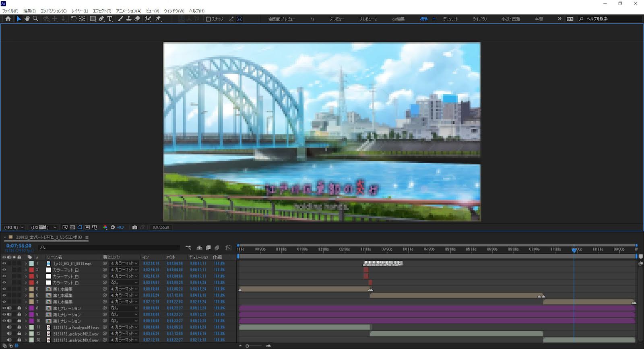
Task: Select the Pen tool
Action: point(101,19)
